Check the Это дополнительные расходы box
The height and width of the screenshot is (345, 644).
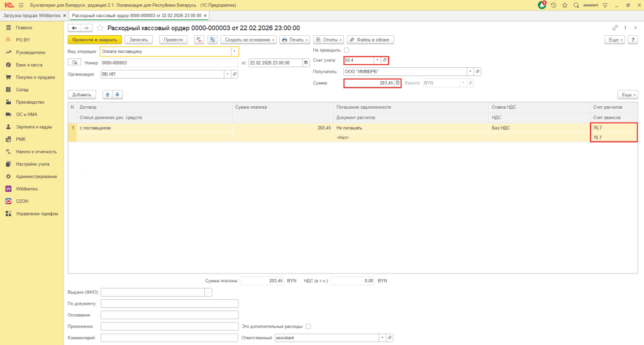[308, 326]
